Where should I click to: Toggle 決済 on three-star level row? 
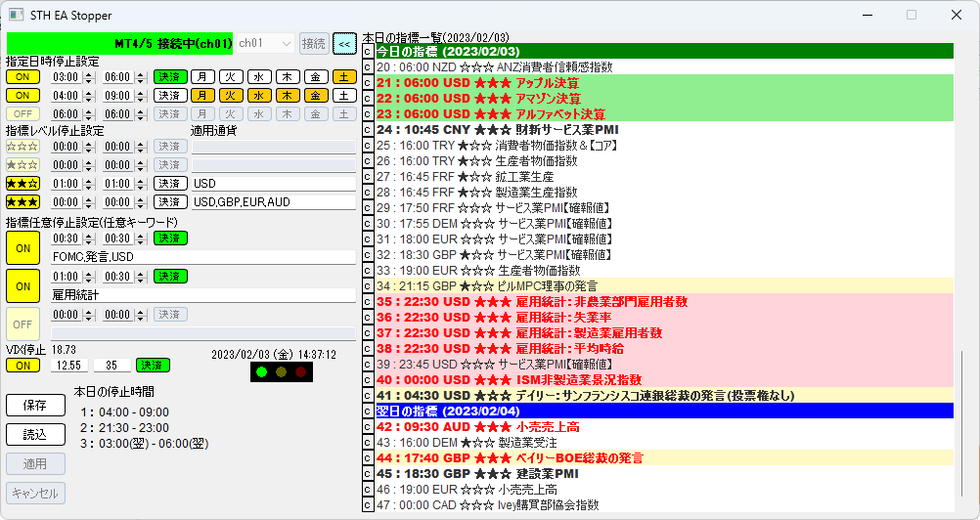coord(170,202)
